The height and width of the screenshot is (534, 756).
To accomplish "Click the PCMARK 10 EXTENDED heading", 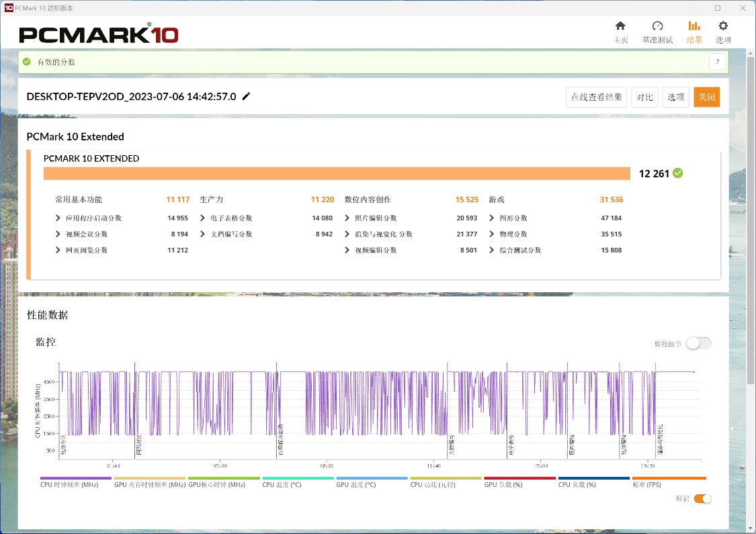I will tap(91, 159).
